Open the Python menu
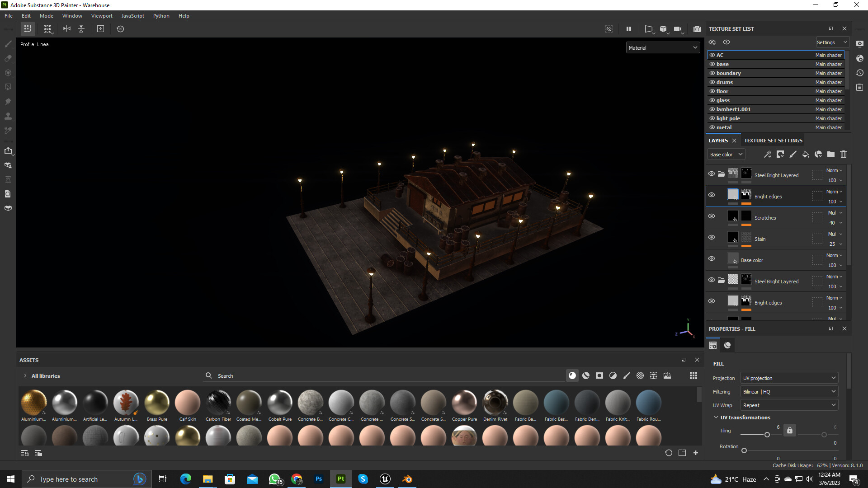 tap(161, 16)
